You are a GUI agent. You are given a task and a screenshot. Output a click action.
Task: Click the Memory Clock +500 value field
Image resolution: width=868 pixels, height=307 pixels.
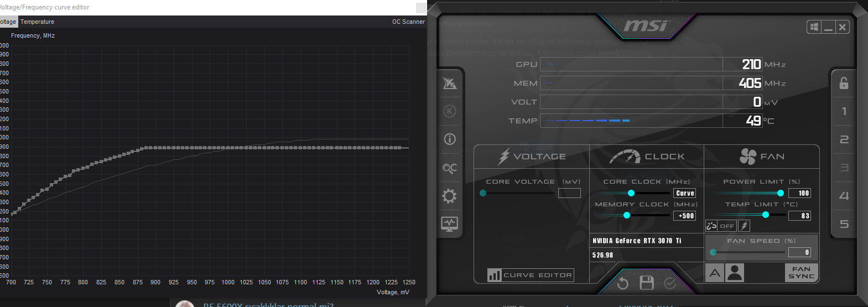click(x=684, y=216)
